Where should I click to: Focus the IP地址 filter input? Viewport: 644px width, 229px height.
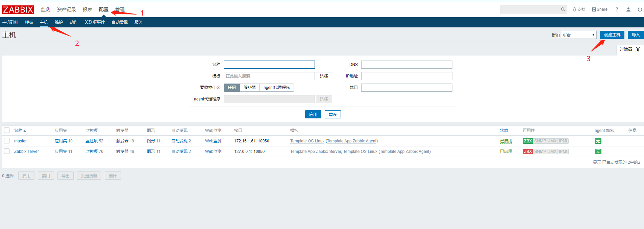click(x=407, y=76)
